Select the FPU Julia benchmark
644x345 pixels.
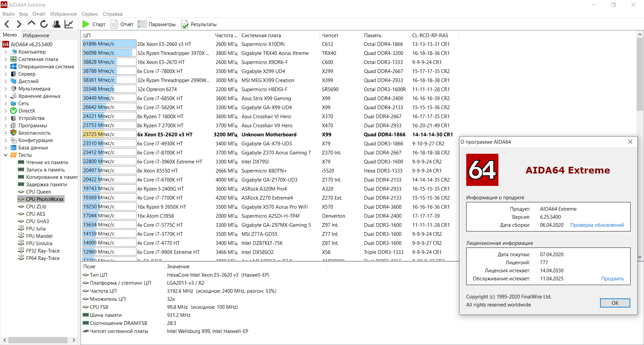(x=36, y=229)
